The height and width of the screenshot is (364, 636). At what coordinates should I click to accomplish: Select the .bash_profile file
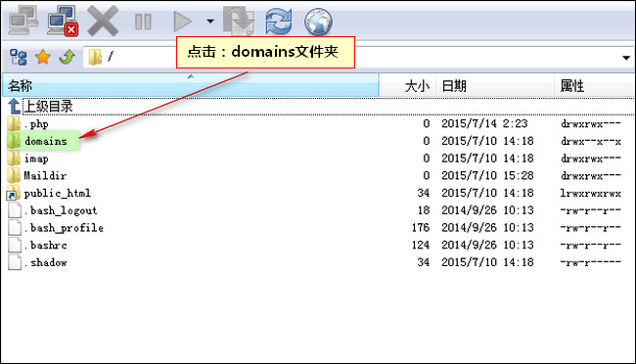[64, 228]
